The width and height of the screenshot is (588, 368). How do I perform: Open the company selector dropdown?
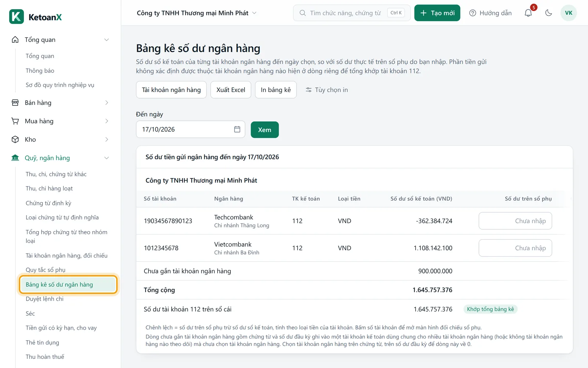[197, 13]
